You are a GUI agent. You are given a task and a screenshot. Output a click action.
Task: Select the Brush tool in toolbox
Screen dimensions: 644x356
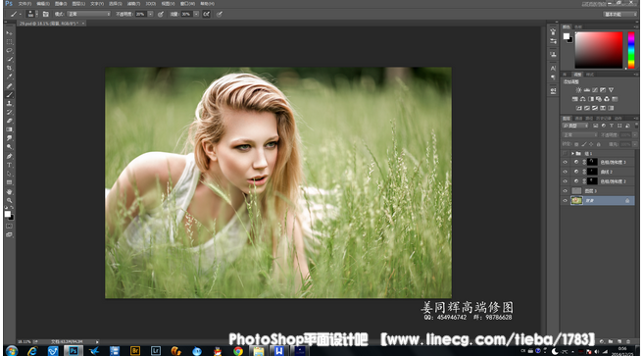[9, 94]
